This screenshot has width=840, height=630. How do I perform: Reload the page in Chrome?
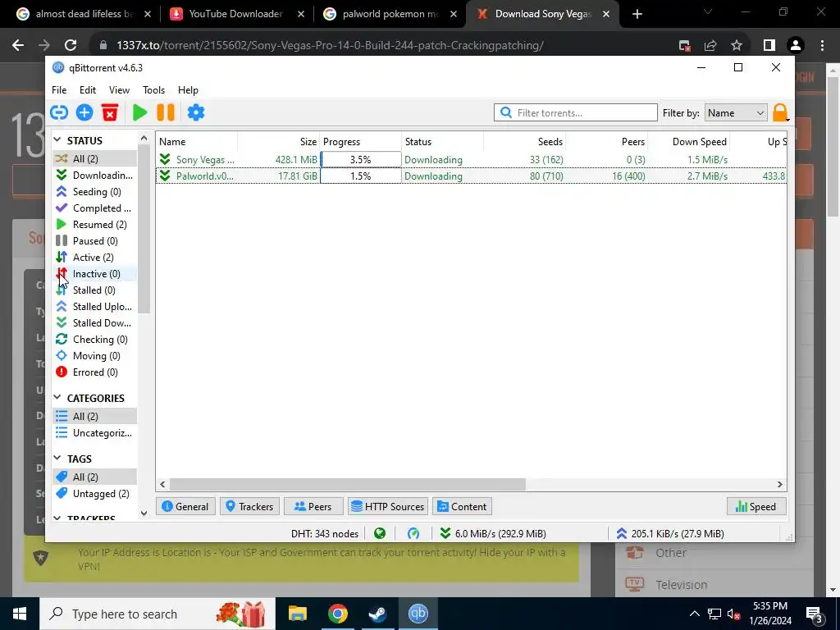click(x=71, y=46)
